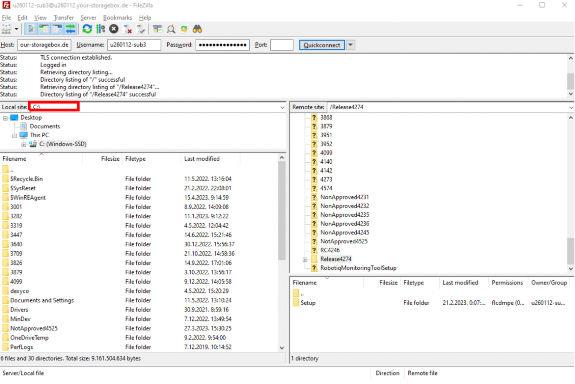Toggle transfer queue display
This screenshot has height=384, width=575.
[70, 29]
